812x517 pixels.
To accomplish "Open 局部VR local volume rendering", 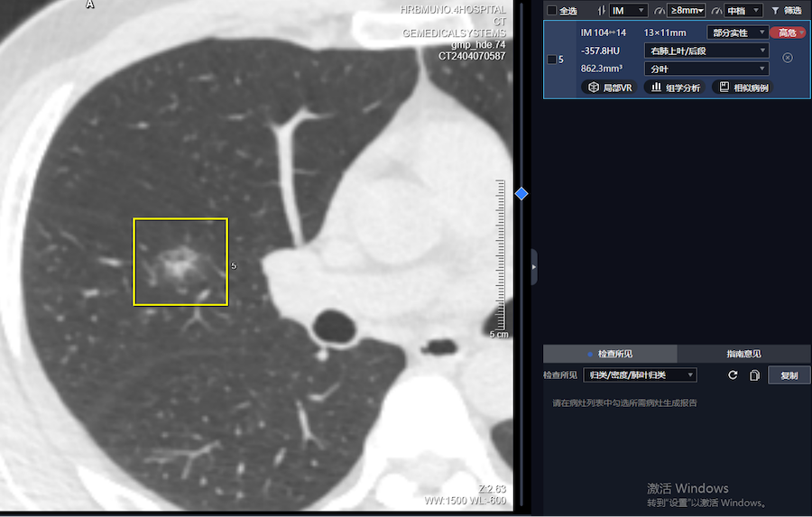I will 611,88.
